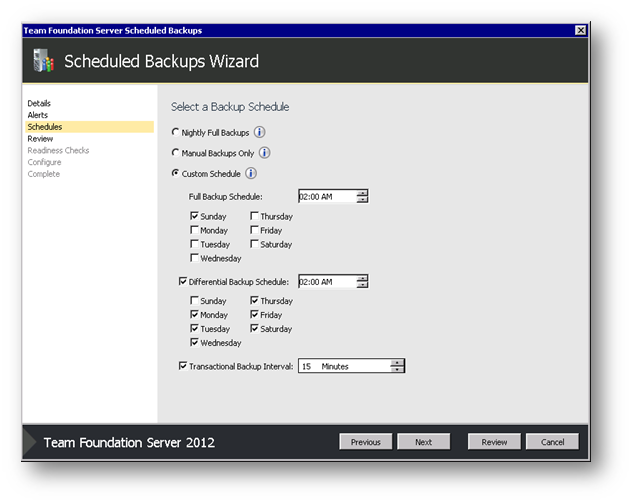Uncheck Sunday under Full Backup Schedule
The image size is (633, 504).
pyautogui.click(x=194, y=216)
